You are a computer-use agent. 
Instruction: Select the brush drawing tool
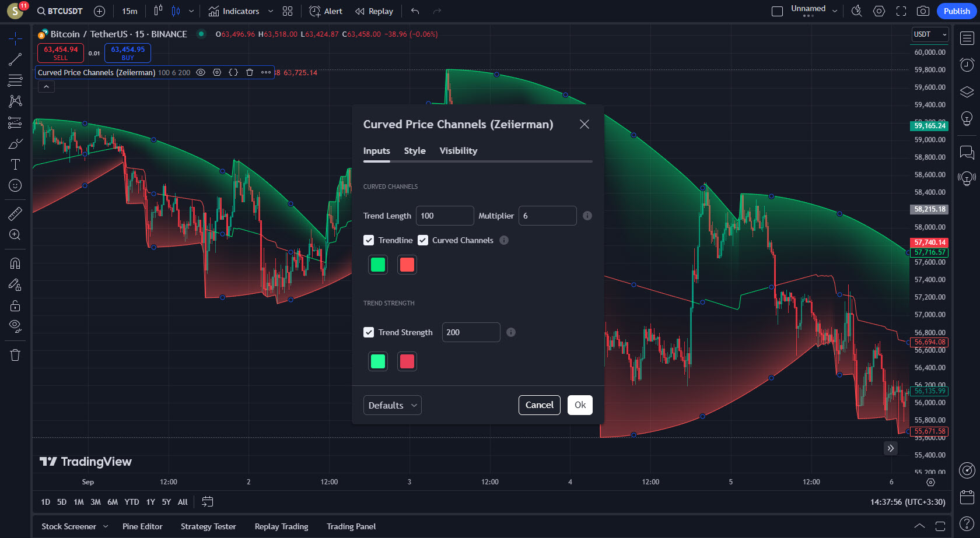click(x=15, y=143)
